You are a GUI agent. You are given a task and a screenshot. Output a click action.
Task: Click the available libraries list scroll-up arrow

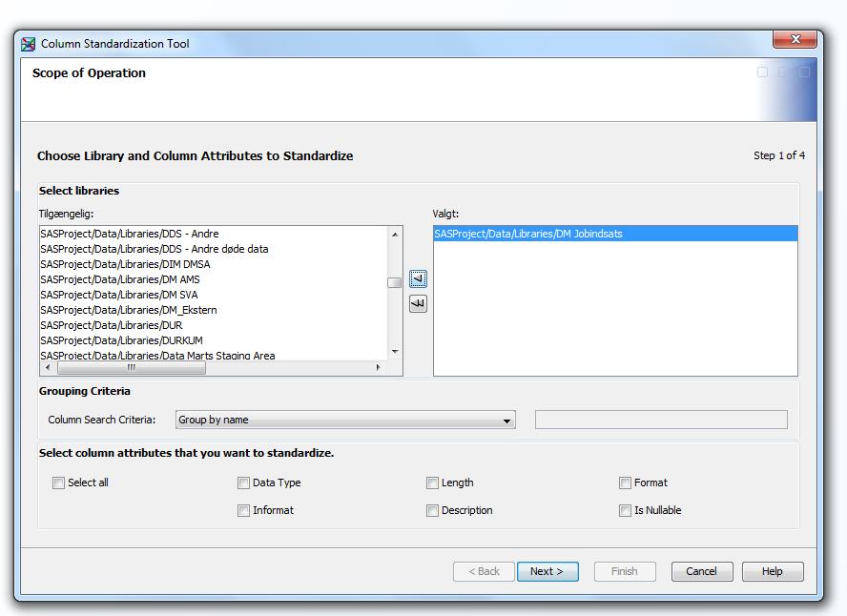[395, 235]
